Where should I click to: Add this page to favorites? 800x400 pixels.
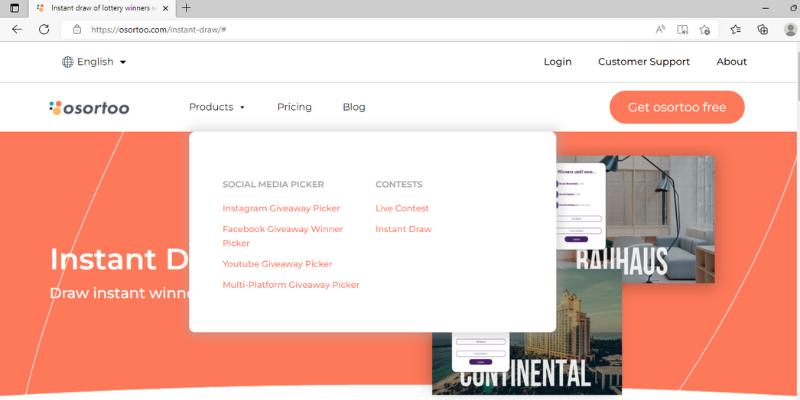point(705,29)
